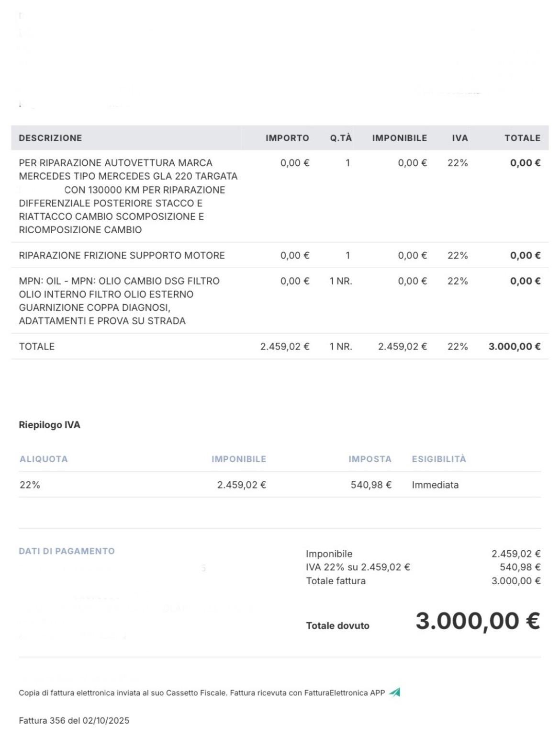
Task: Click the ALIQUOTA header in the IVA summary
Action: point(44,459)
